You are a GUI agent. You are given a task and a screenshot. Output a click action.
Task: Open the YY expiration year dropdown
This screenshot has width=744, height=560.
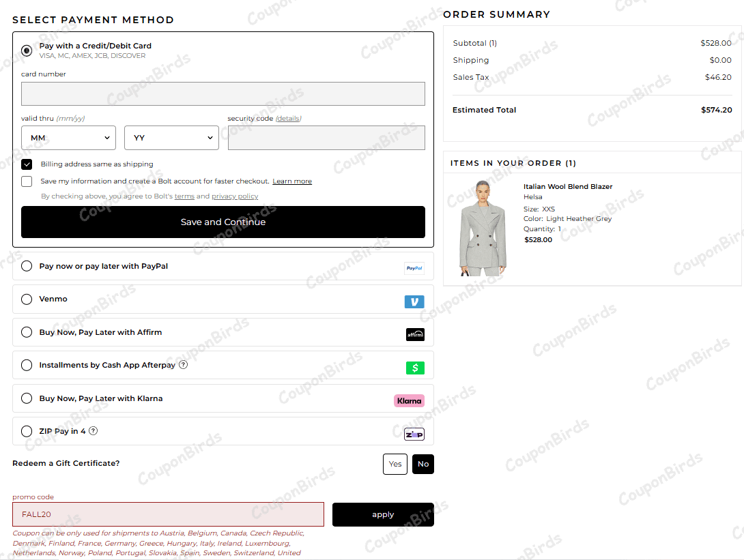pyautogui.click(x=172, y=138)
